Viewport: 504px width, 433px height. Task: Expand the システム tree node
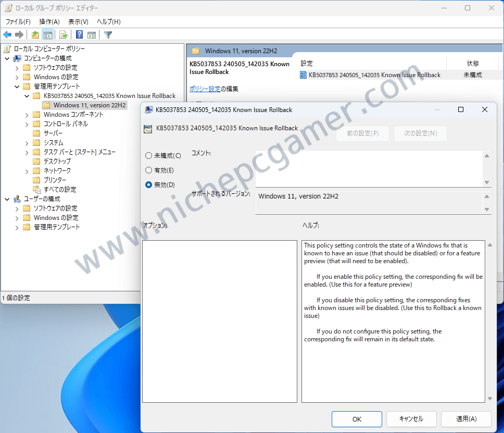point(27,143)
